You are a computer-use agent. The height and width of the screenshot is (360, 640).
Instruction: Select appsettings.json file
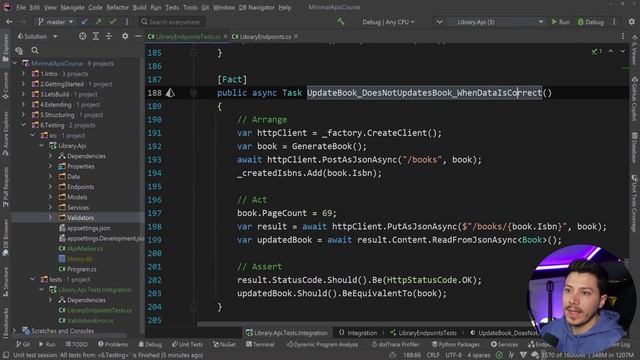click(x=89, y=228)
